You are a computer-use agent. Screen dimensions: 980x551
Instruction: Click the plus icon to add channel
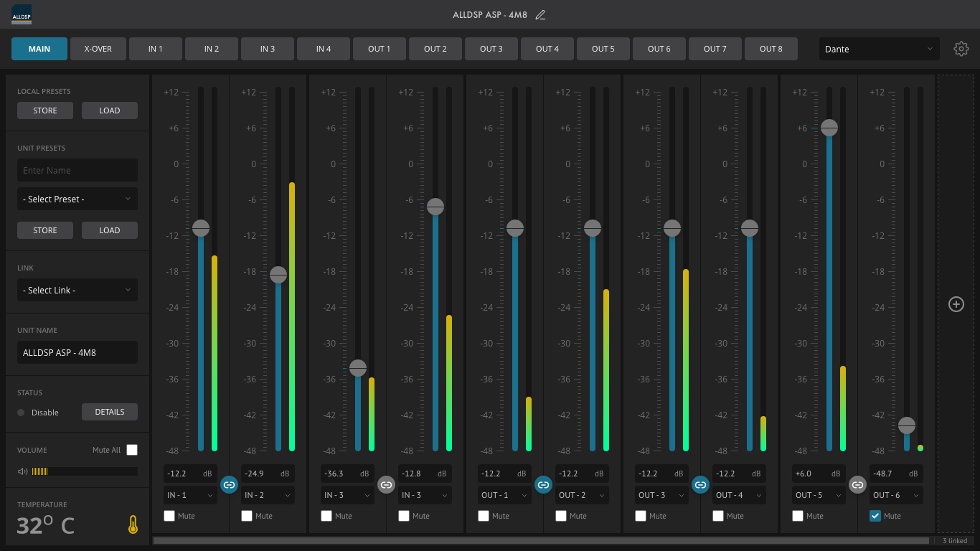956,304
